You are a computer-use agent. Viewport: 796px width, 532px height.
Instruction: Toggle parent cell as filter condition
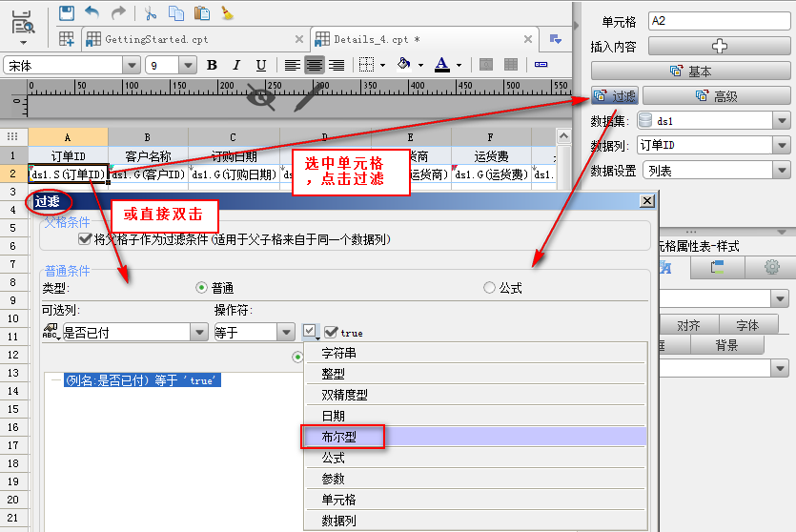point(85,238)
